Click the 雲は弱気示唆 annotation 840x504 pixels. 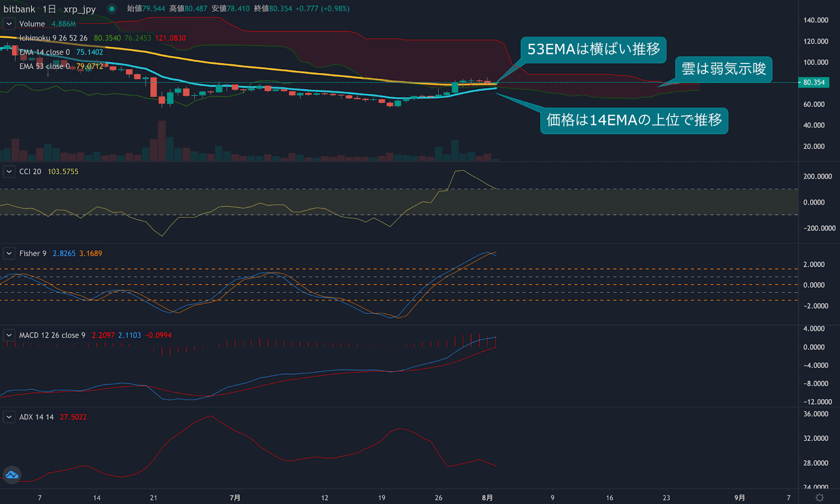723,69
